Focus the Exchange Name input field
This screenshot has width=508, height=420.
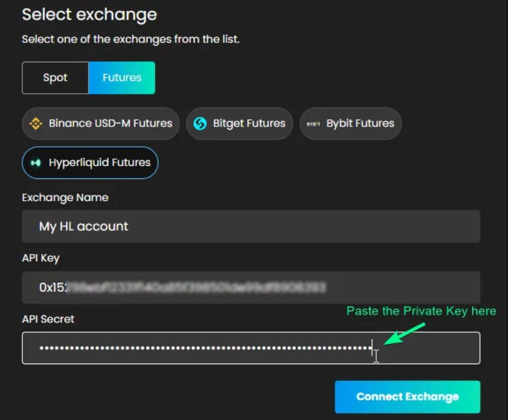[x=251, y=227]
